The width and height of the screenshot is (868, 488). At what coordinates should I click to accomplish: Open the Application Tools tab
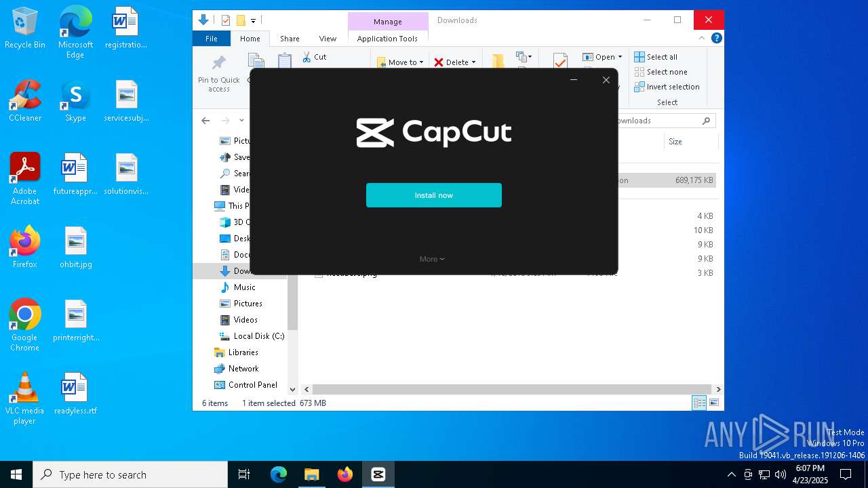click(387, 39)
